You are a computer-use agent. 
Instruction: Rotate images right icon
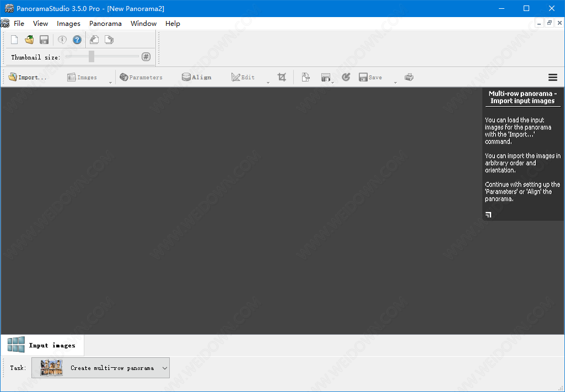click(x=109, y=40)
